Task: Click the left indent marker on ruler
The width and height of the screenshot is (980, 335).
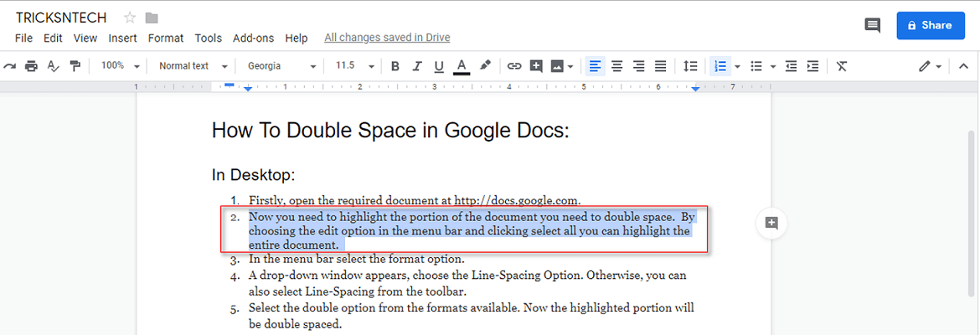Action: pyautogui.click(x=248, y=90)
